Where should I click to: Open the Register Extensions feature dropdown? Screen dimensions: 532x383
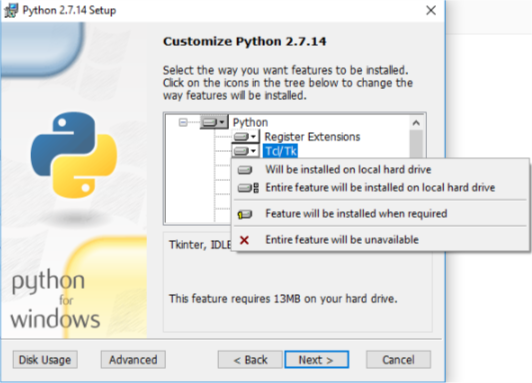pyautogui.click(x=246, y=137)
